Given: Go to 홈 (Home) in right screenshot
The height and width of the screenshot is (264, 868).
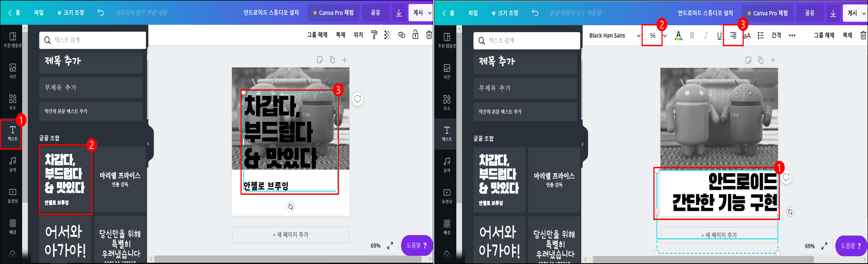Looking at the screenshot, I should pos(449,13).
